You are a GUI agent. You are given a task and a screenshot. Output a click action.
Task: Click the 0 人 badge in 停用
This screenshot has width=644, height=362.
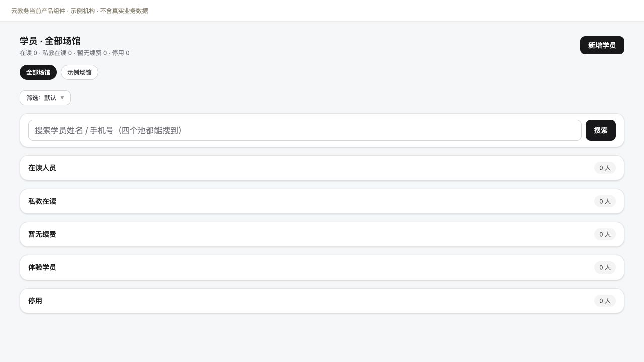(605, 301)
